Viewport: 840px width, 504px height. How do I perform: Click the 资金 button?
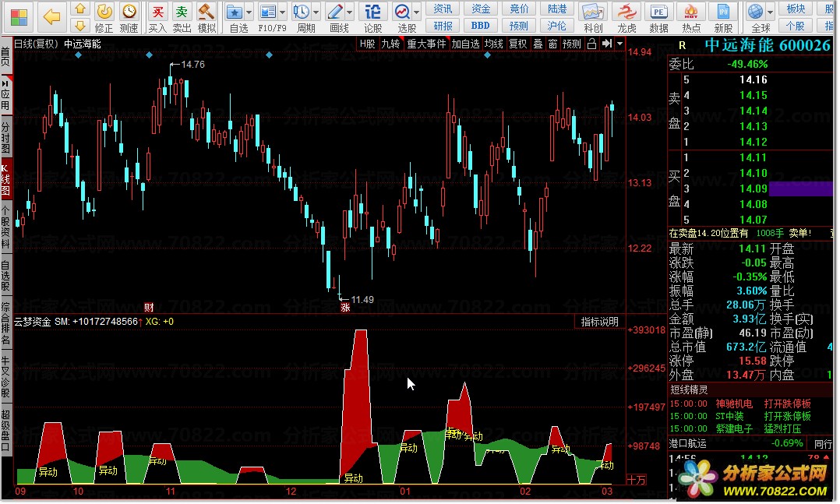pos(481,9)
